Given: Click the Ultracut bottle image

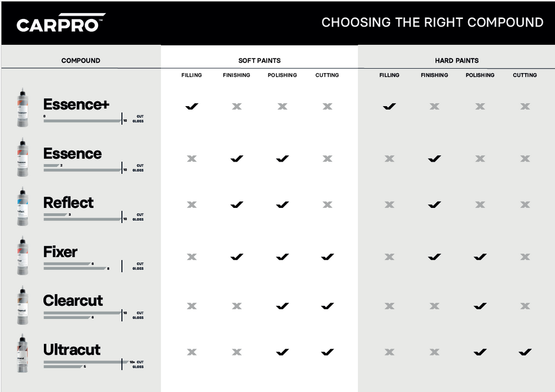Looking at the screenshot, I should 23,353.
